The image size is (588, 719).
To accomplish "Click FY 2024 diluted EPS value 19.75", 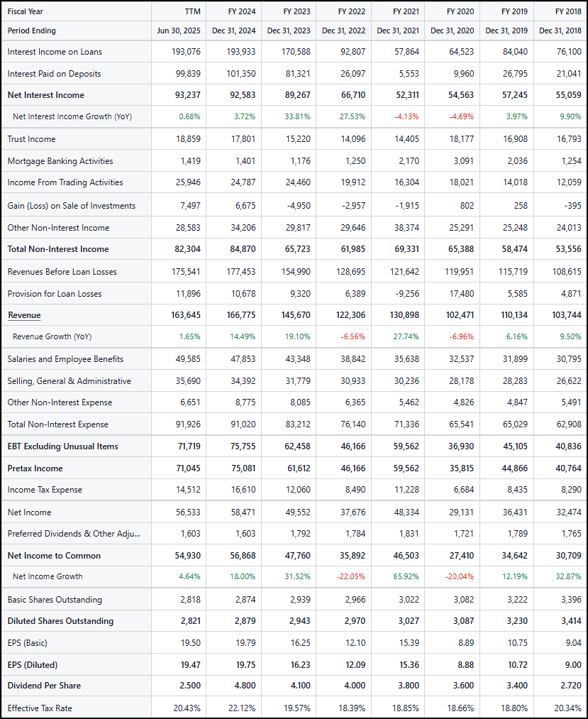I will pyautogui.click(x=245, y=665).
